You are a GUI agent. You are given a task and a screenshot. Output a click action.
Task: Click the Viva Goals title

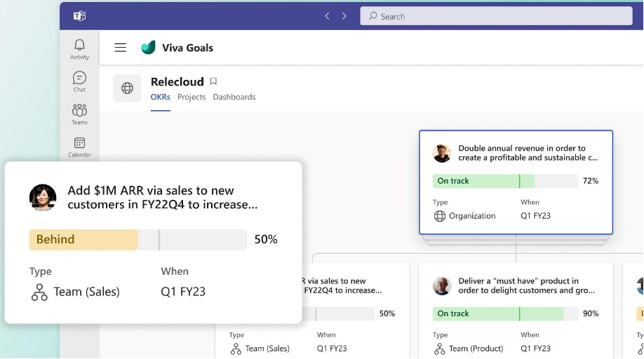(x=188, y=48)
